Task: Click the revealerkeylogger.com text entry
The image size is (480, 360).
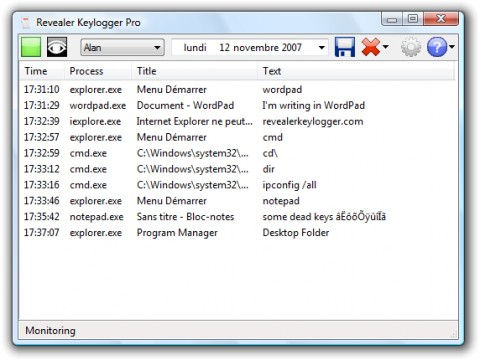Action: pyautogui.click(x=313, y=121)
